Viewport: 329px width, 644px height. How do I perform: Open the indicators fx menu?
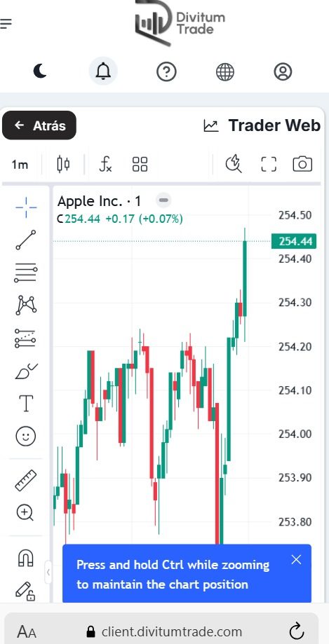[105, 164]
